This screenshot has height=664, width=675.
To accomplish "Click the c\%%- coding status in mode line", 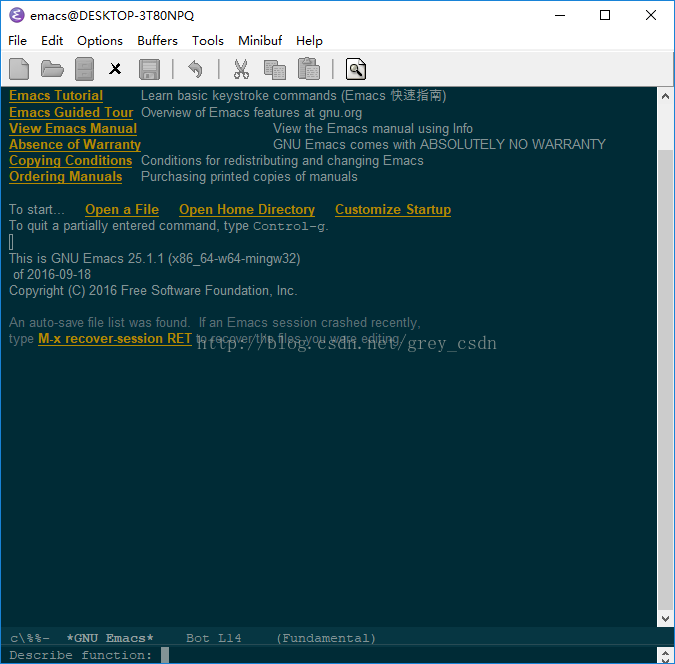I will point(30,638).
